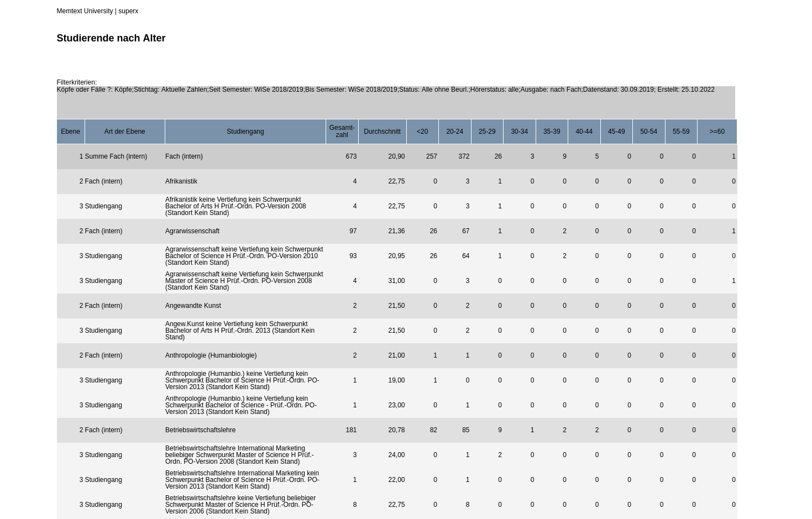The image size is (812, 519).
Task: Select the average value 31,00
Action: (x=396, y=281)
